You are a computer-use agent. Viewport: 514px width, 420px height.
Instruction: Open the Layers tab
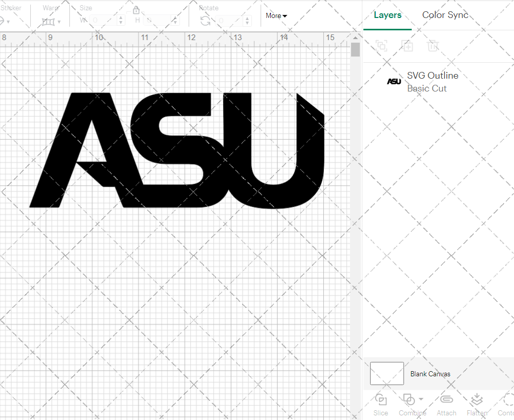tap(388, 15)
